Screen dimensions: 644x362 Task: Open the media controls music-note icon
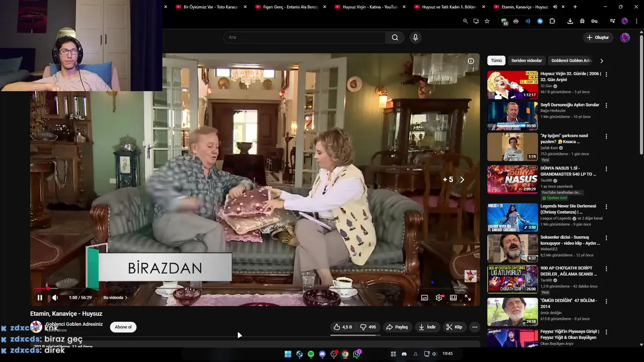pos(612,21)
